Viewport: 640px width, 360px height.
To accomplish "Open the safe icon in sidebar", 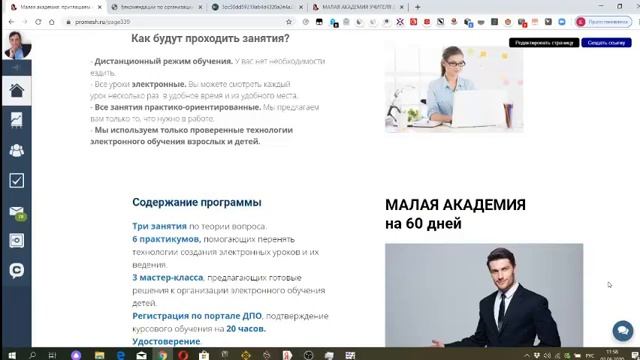I will pos(17,240).
